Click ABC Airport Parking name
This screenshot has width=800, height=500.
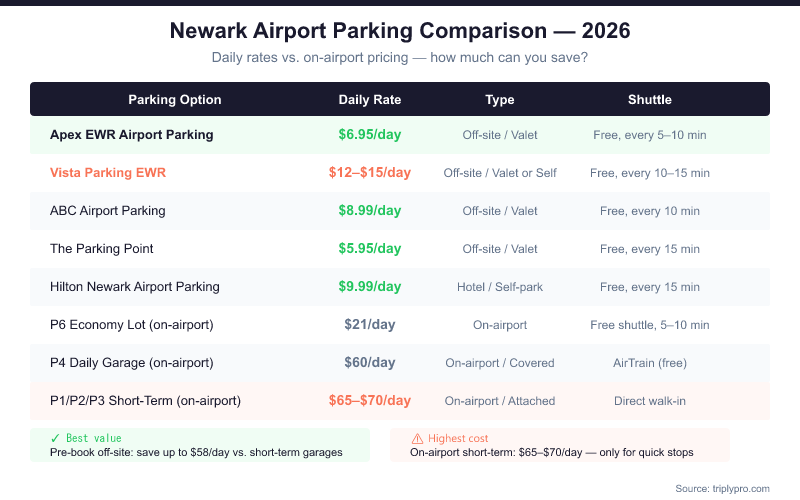[x=108, y=211]
